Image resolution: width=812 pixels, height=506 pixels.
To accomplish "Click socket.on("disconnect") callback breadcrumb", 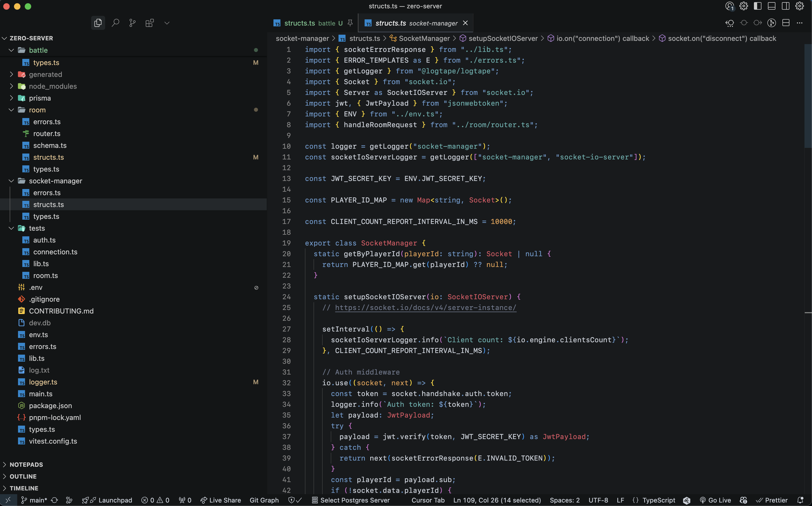I will point(722,38).
